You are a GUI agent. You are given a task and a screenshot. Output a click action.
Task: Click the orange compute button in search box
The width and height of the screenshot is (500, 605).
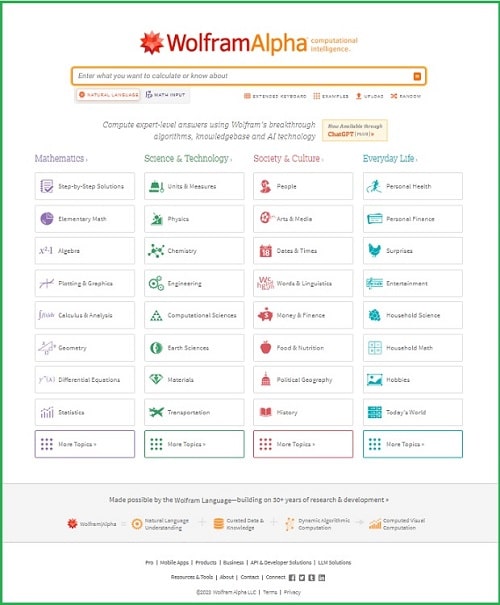coord(417,76)
